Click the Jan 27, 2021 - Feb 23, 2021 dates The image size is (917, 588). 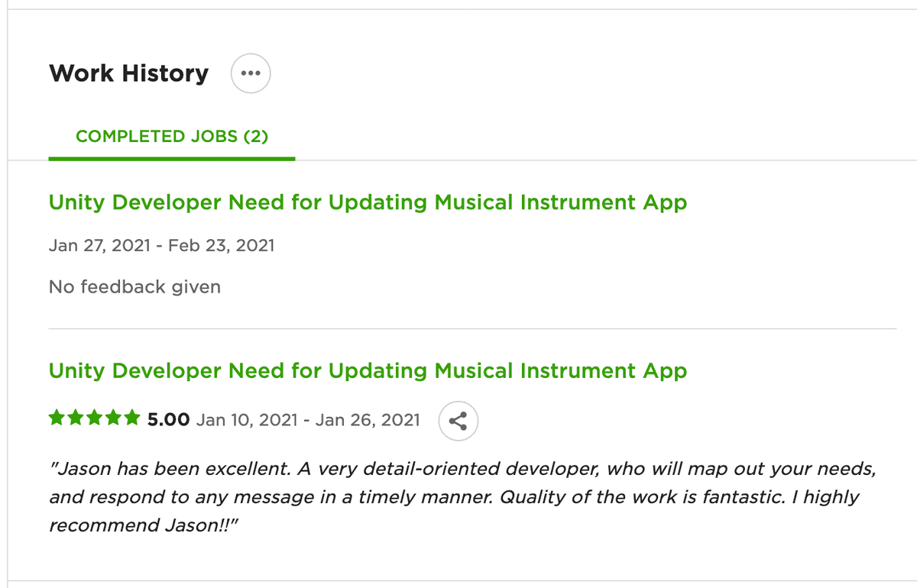pos(161,246)
